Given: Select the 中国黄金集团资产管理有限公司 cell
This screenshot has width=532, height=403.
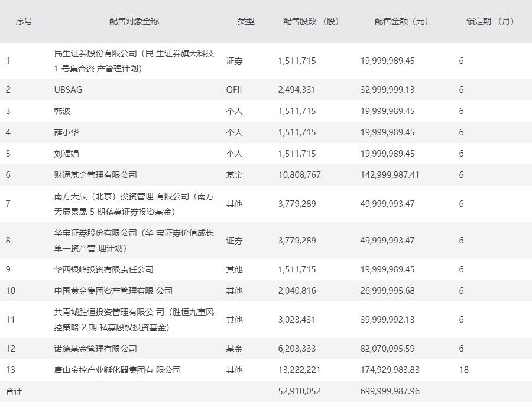Looking at the screenshot, I should point(113,291).
